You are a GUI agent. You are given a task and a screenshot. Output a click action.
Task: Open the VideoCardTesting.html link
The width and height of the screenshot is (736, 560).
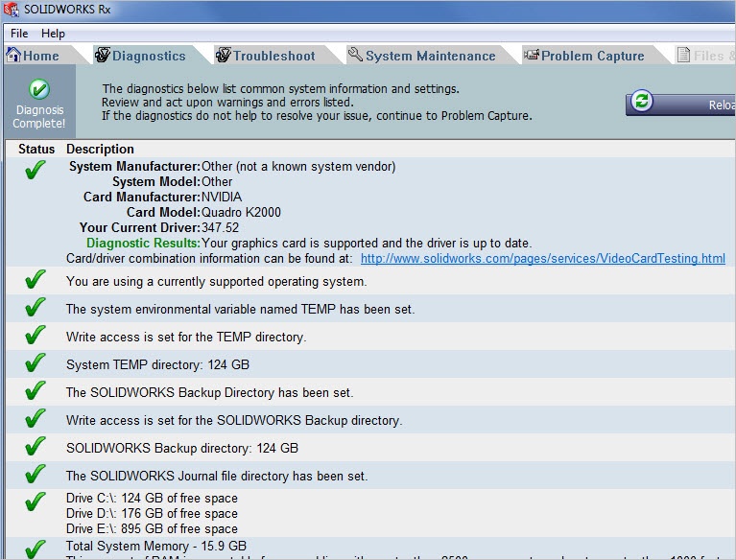542,259
